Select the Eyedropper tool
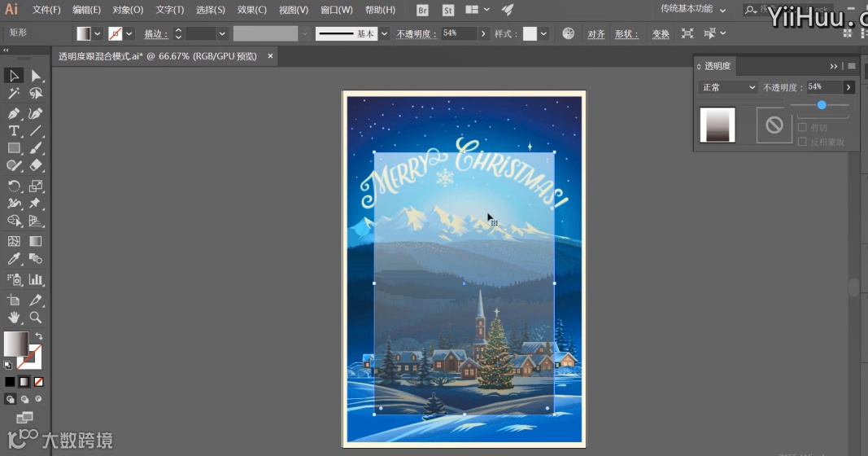 (14, 259)
